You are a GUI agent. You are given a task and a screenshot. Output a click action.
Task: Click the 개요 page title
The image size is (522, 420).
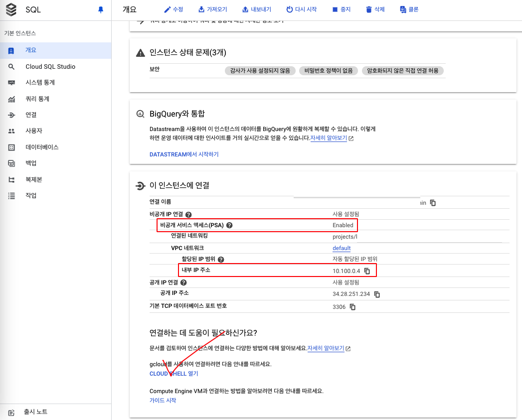click(130, 9)
